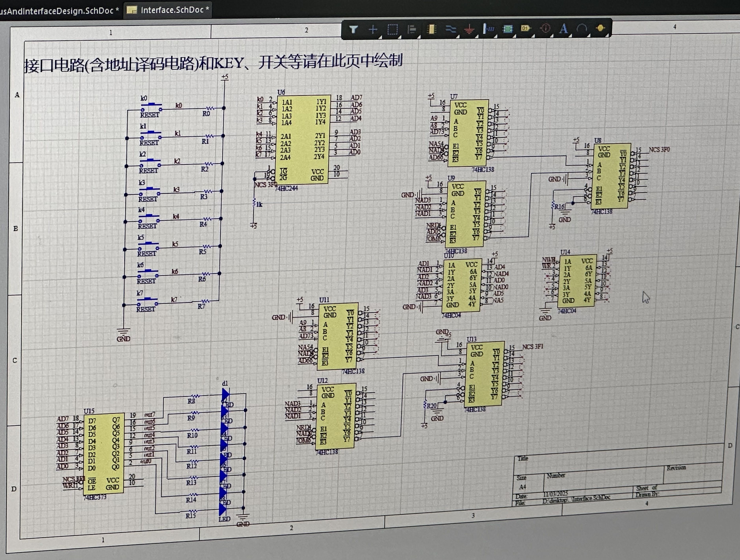Select the rectangle selection tool
This screenshot has height=560, width=740.
pos(392,29)
